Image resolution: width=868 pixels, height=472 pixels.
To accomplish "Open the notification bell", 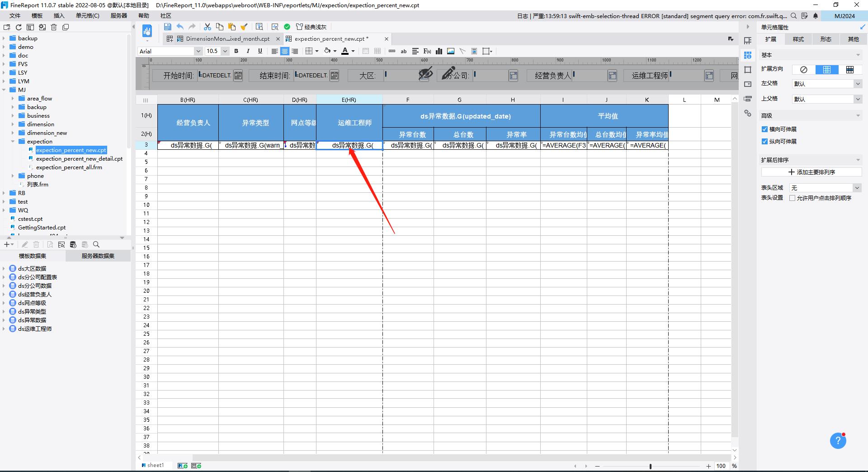I will coord(816,16).
